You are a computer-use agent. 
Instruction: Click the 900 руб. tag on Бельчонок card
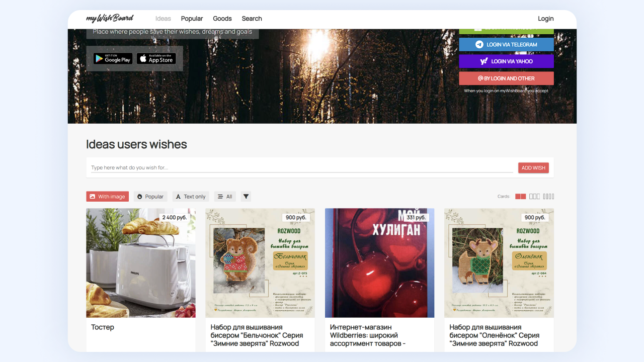pyautogui.click(x=296, y=218)
